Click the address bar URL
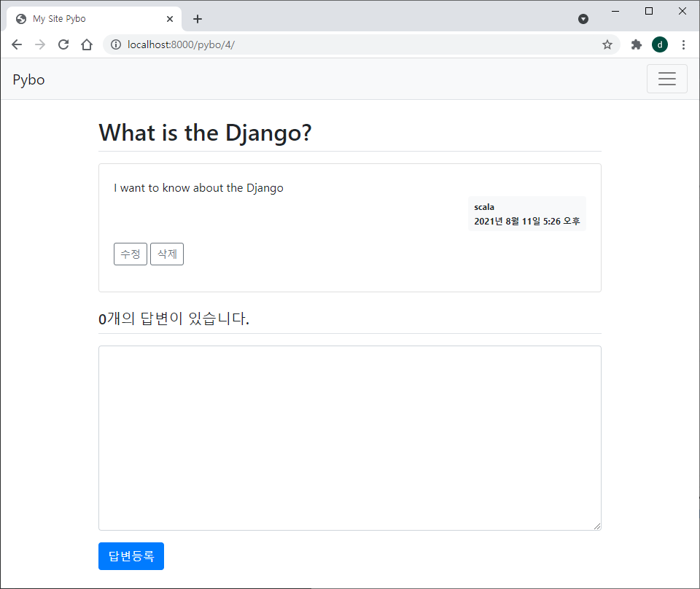The height and width of the screenshot is (589, 700). (181, 44)
